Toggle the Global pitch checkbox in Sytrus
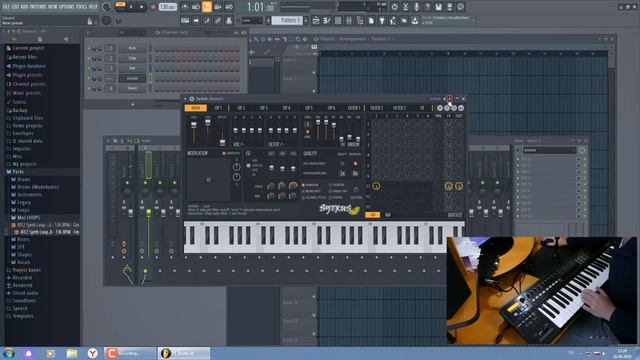 304,198
